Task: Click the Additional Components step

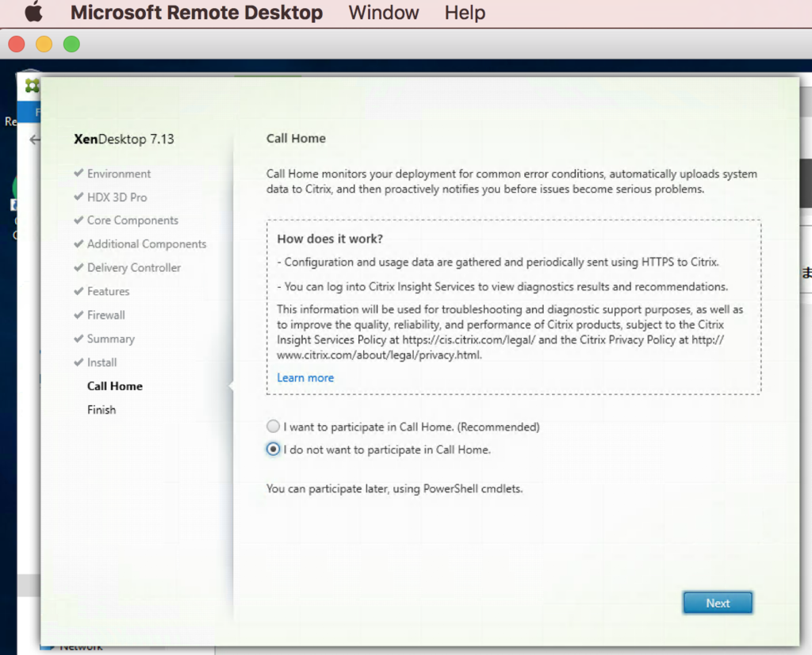Action: tap(147, 244)
